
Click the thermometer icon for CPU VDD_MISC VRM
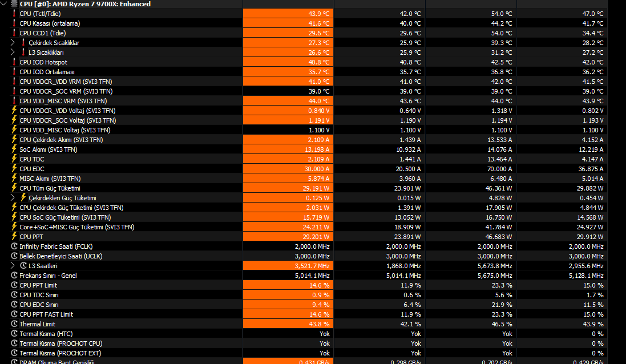(x=14, y=100)
